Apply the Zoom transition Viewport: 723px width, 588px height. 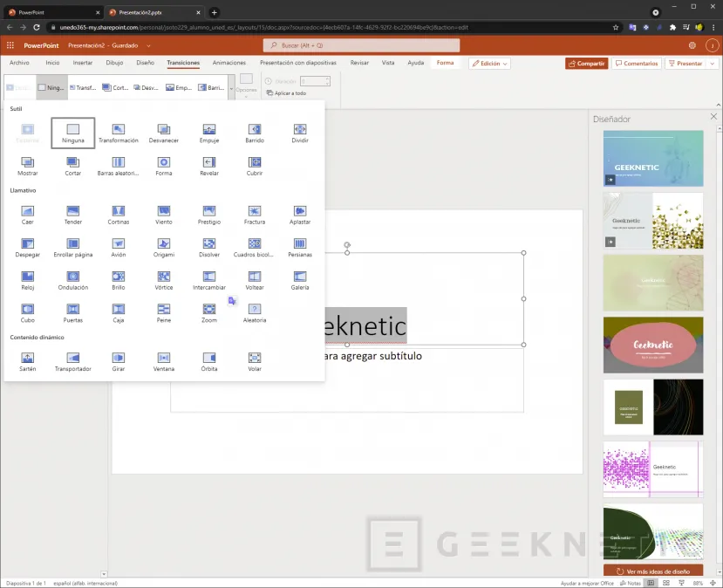click(209, 313)
